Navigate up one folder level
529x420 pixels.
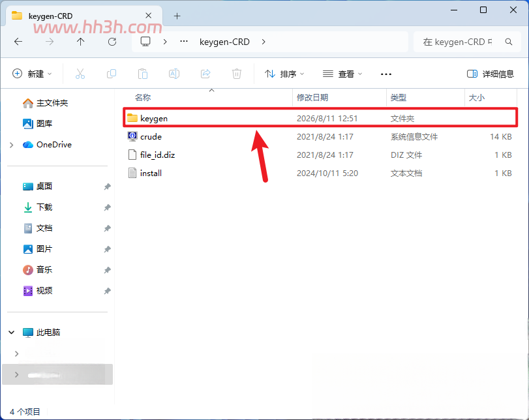click(80, 42)
